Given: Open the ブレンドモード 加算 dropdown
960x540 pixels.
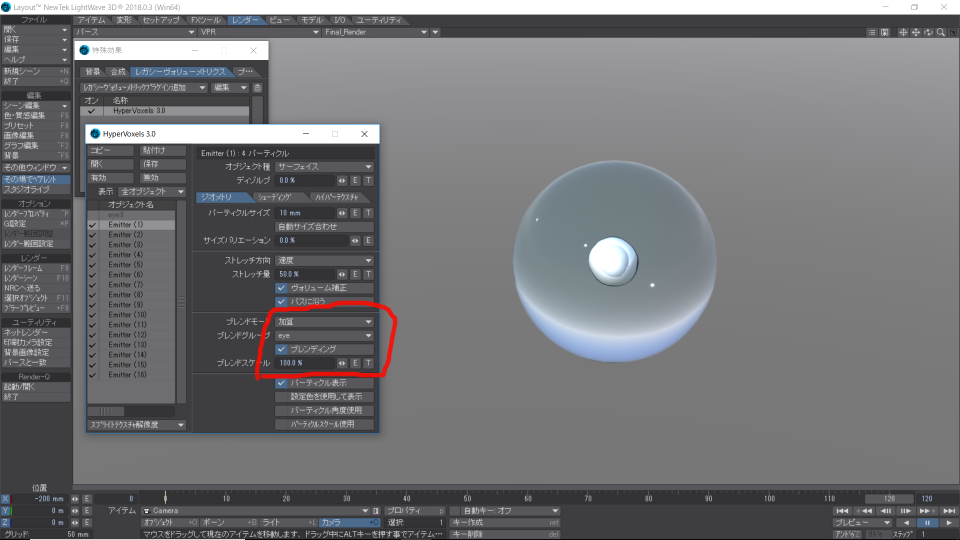Looking at the screenshot, I should click(x=324, y=321).
